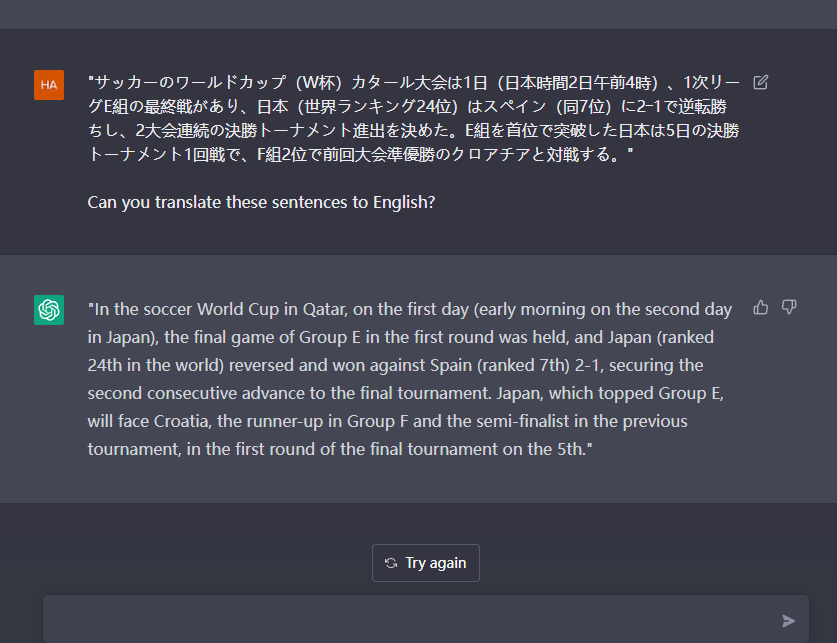This screenshot has width=837, height=643.
Task: Click the English translation response paragraph
Action: click(x=410, y=379)
